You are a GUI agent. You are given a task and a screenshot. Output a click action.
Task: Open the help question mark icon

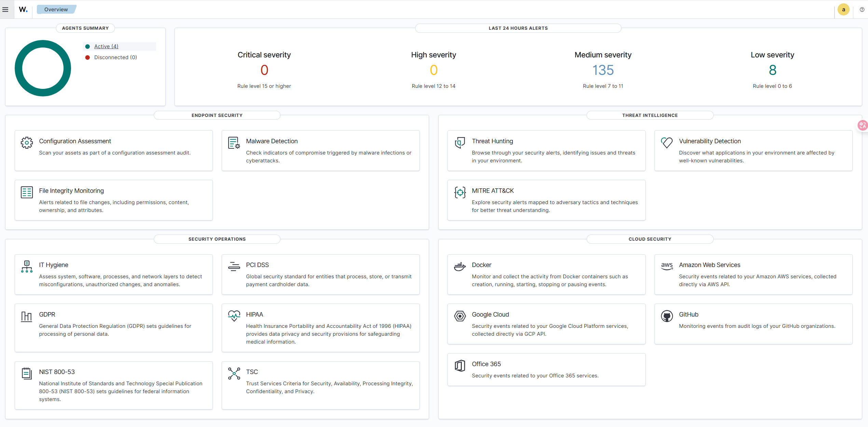862,10
